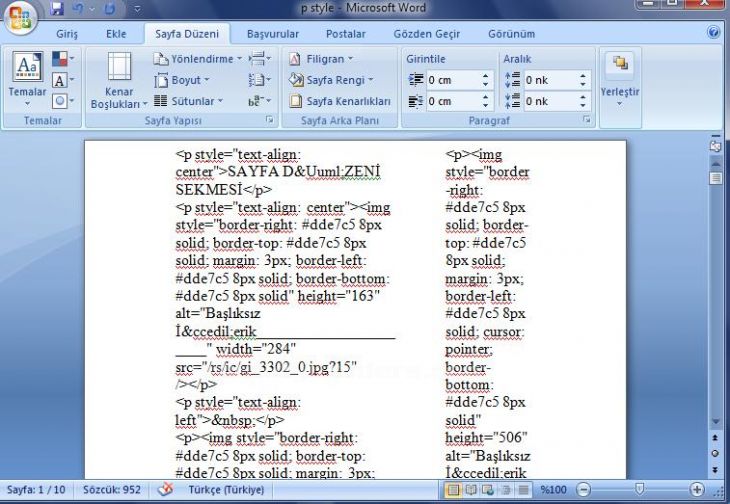Open theme colors dropdown
Viewport: 730px width, 504px height.
pos(63,59)
